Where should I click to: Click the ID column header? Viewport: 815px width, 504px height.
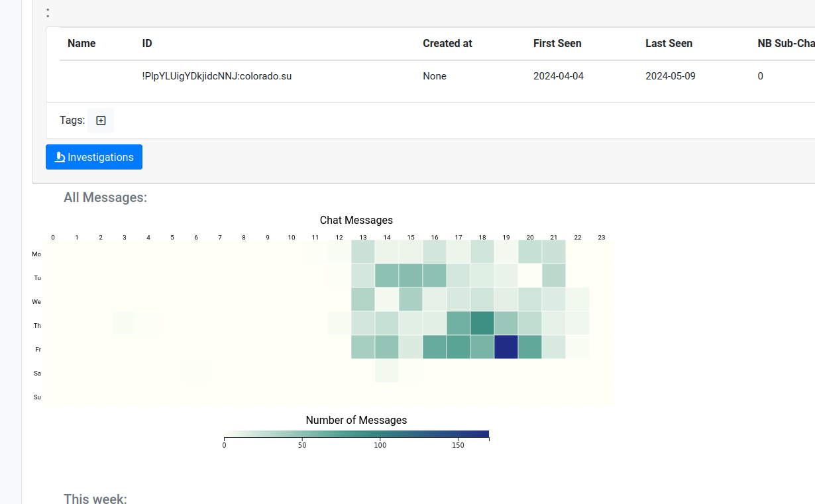[147, 44]
